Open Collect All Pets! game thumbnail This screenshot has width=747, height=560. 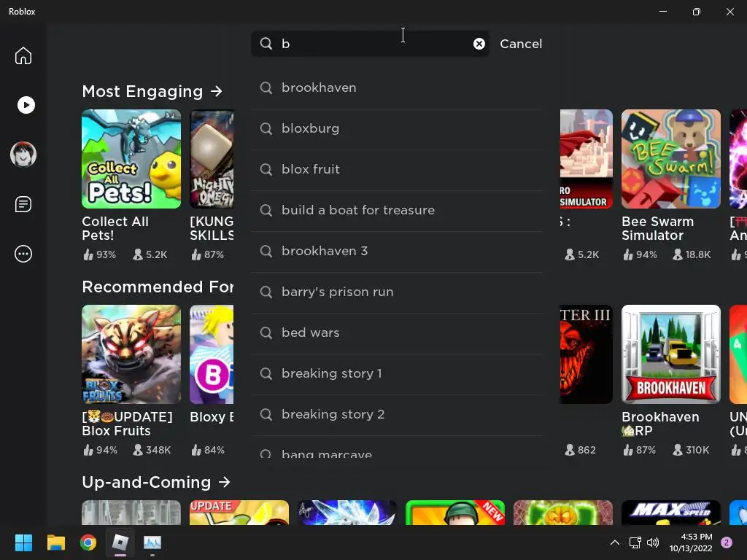tap(131, 159)
